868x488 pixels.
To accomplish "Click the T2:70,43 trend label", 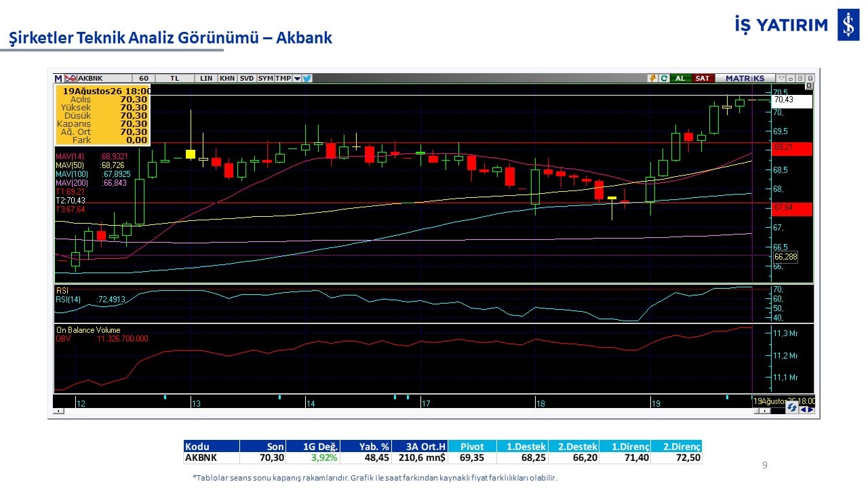I will tap(71, 201).
